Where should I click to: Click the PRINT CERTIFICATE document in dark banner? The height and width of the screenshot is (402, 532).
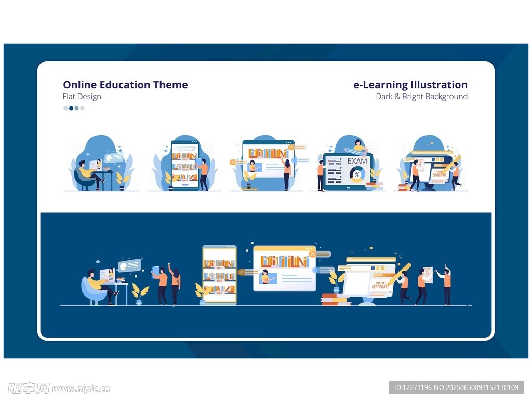click(380, 285)
